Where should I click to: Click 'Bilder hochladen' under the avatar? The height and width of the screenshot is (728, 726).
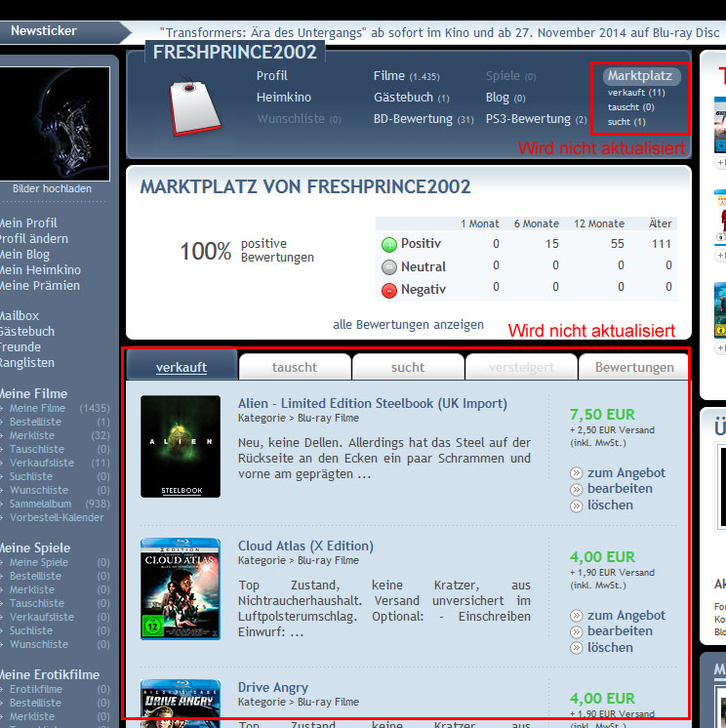pos(52,188)
